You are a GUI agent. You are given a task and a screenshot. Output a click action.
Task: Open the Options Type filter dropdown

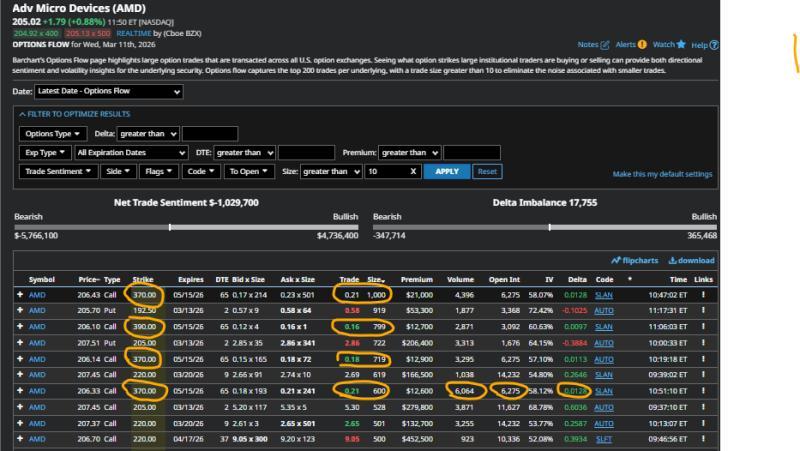coord(52,133)
